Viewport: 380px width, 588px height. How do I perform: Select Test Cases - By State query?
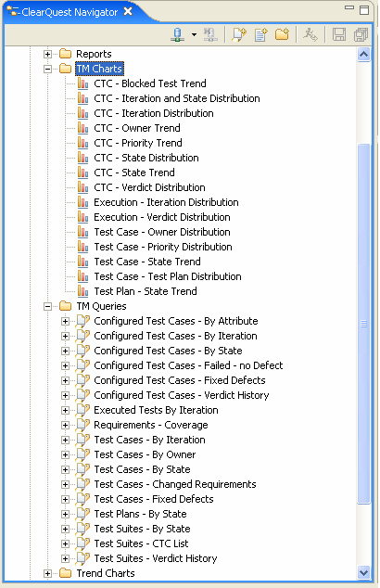[142, 469]
